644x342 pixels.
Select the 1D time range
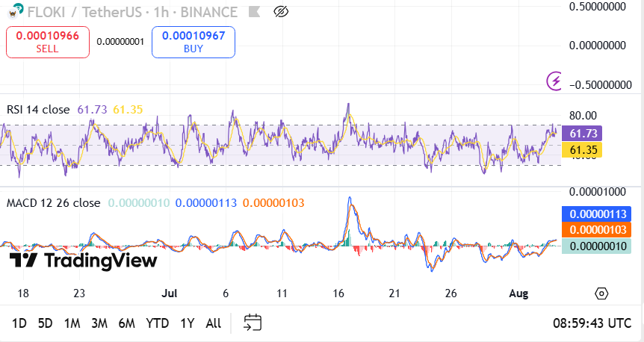click(19, 323)
